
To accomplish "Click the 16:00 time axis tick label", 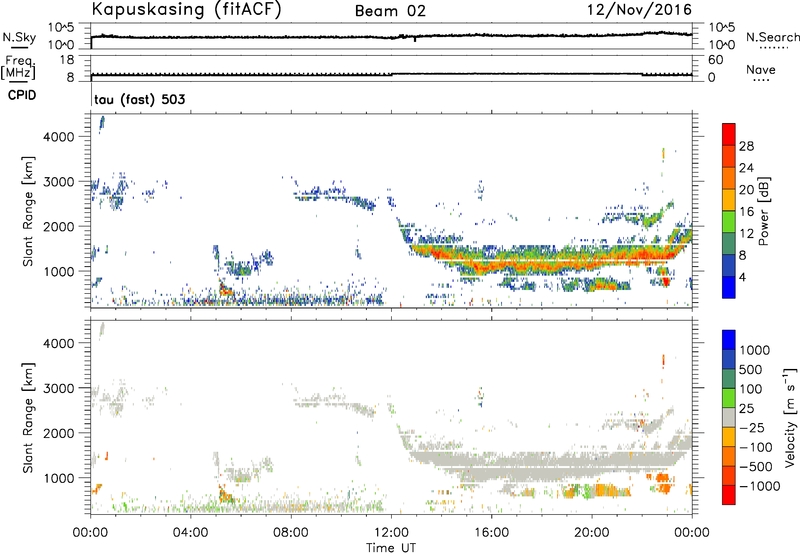I will (x=491, y=533).
